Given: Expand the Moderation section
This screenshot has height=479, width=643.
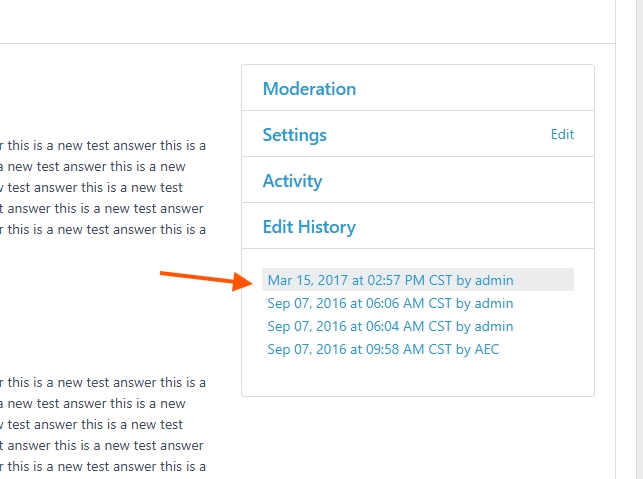Looking at the screenshot, I should (309, 89).
